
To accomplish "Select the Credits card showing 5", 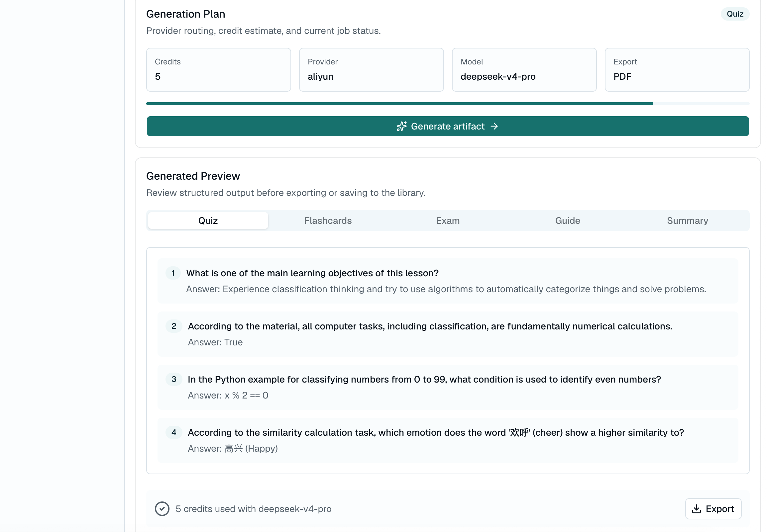I will pyautogui.click(x=219, y=70).
